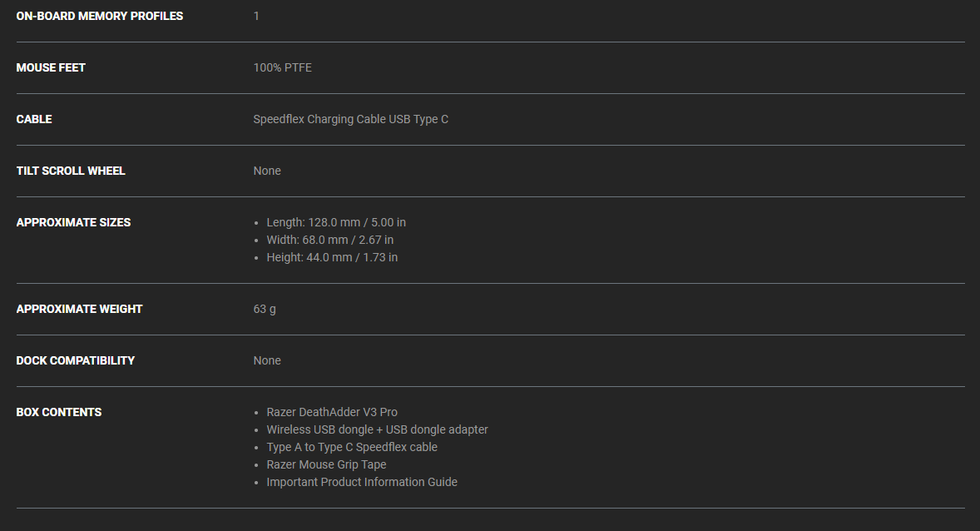Click the Width 68.0 mm line

pos(330,240)
